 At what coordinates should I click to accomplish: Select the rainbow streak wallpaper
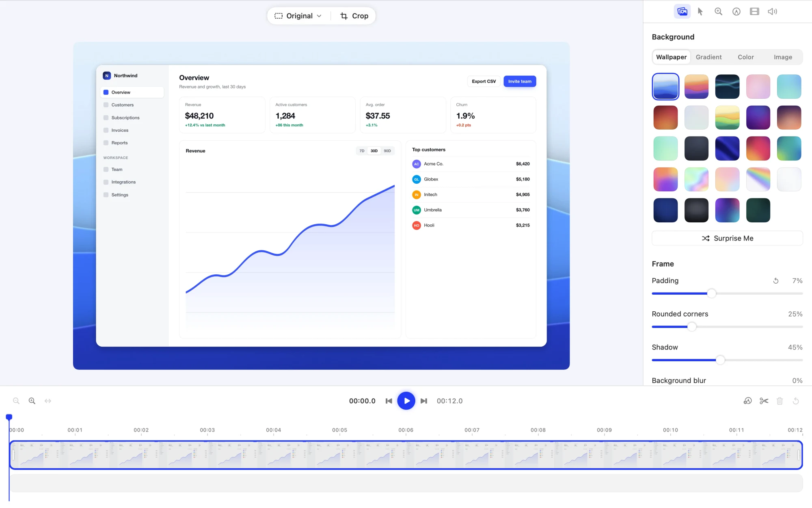coord(758,179)
